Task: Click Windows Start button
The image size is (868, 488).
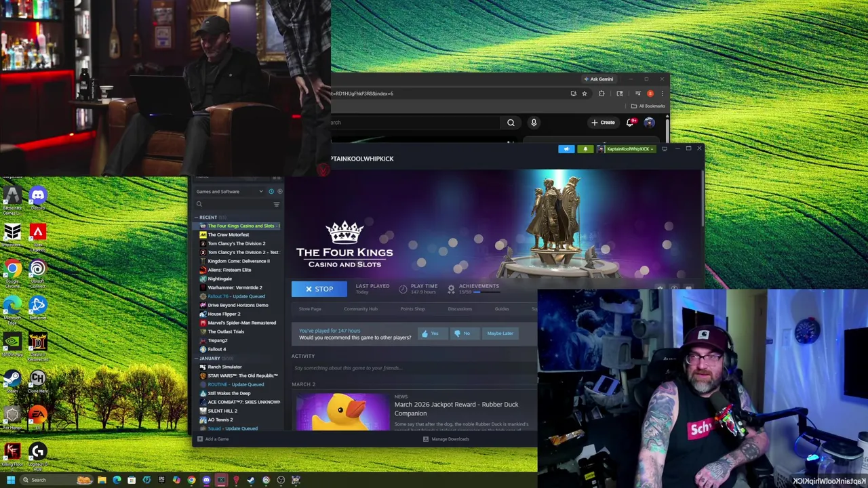Action: click(10, 481)
